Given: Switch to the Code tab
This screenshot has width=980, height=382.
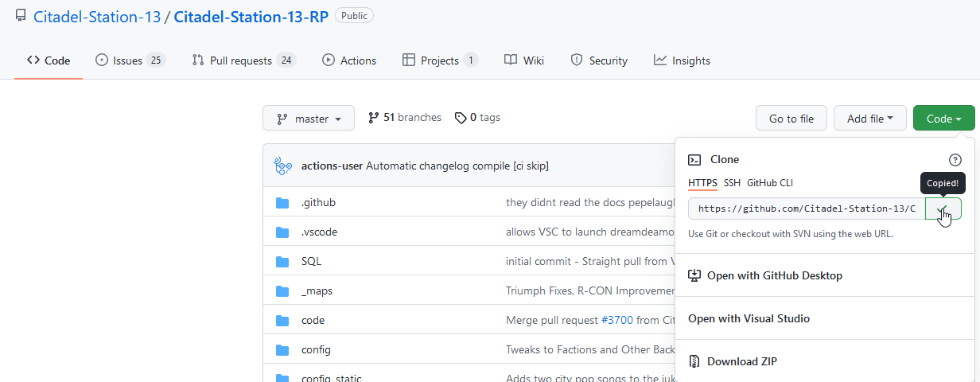Looking at the screenshot, I should pos(49,60).
